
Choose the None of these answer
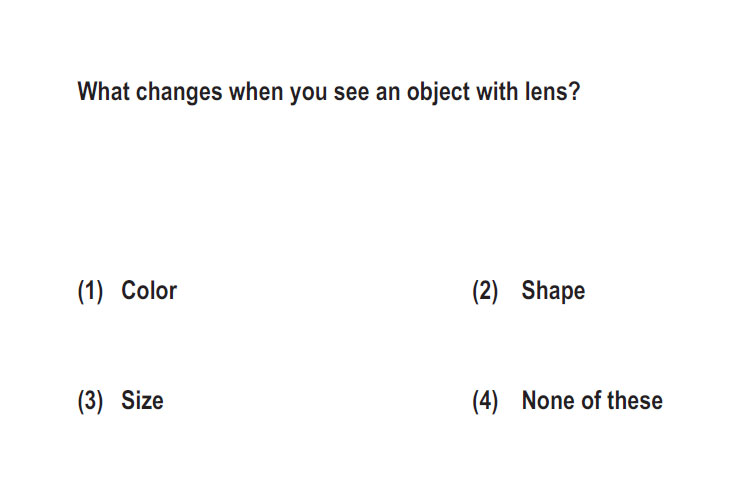tap(592, 400)
